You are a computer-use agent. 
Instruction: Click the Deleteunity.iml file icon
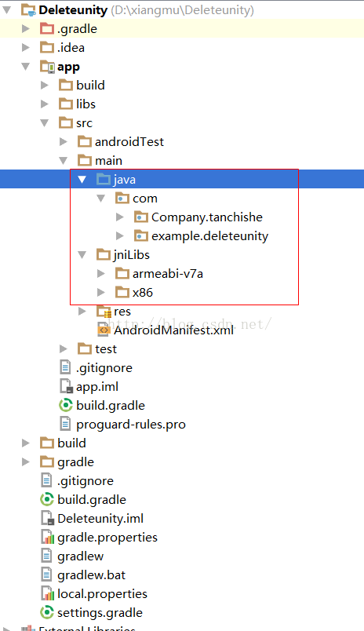tap(47, 518)
